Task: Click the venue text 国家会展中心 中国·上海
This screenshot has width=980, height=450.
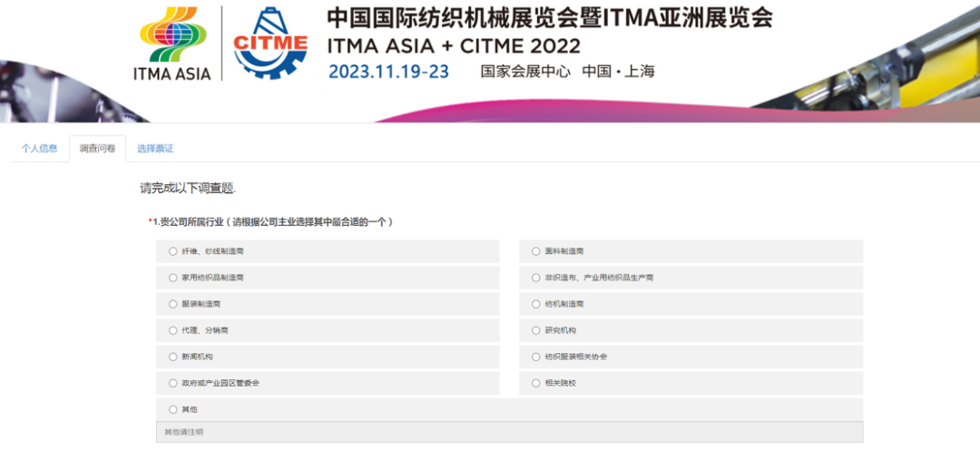Action: tap(567, 72)
